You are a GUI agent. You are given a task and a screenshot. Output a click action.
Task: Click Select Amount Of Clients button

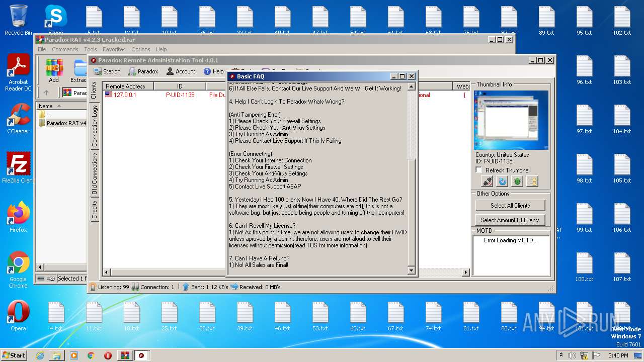(x=510, y=220)
